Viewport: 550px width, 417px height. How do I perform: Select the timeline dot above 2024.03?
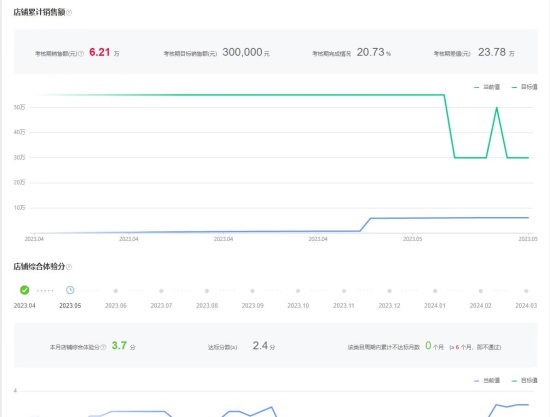pos(526,291)
